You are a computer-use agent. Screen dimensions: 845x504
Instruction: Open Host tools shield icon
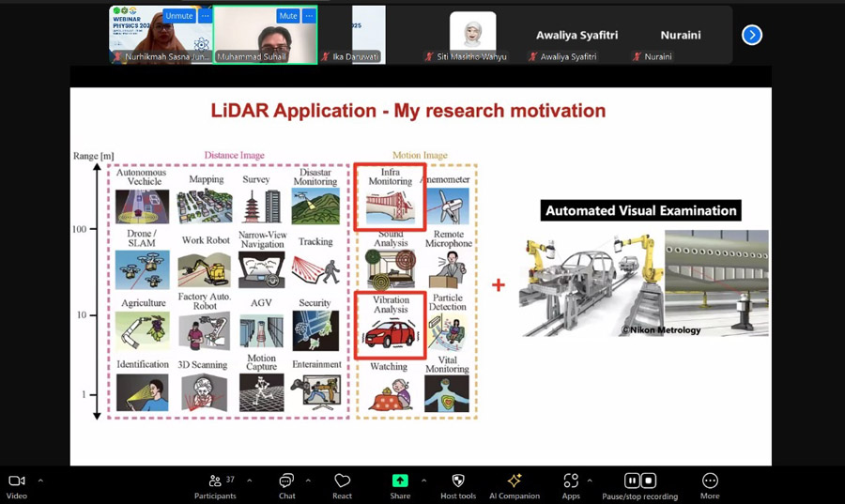458,481
